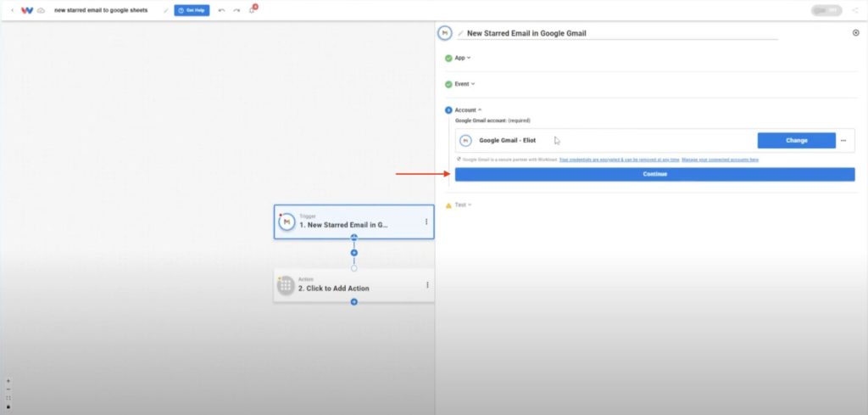This screenshot has width=868, height=415.
Task: Undo the last change
Action: 221,10
